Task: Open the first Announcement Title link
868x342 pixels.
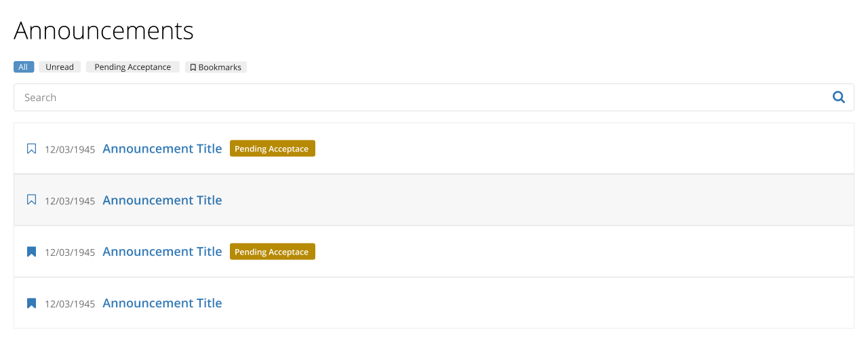Action: tap(162, 149)
